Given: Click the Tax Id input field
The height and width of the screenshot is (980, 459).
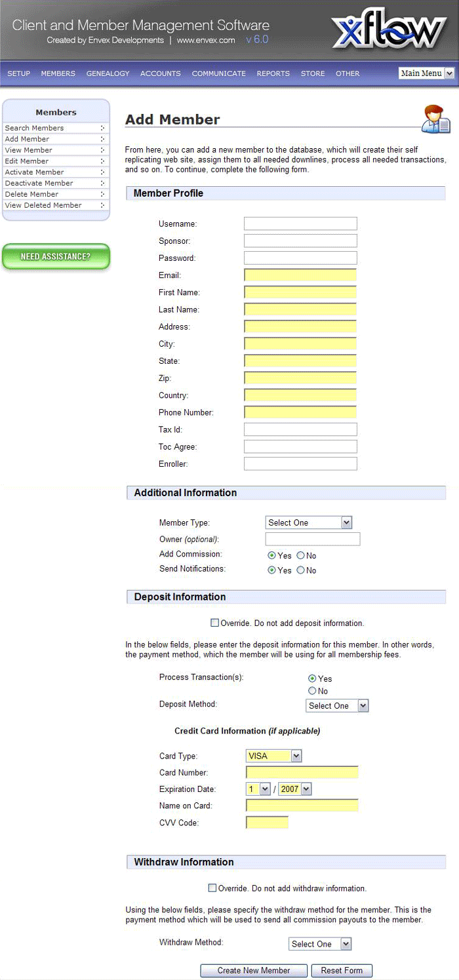Looking at the screenshot, I should coord(300,429).
